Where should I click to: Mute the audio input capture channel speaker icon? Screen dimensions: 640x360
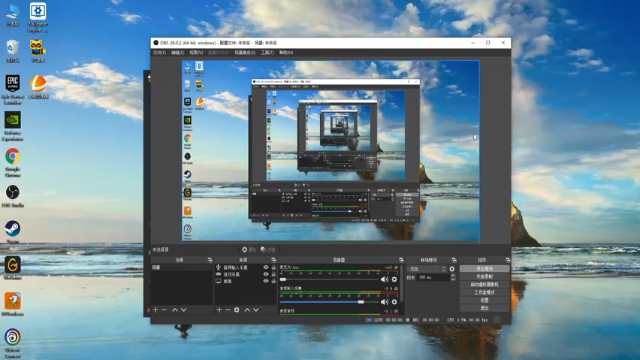point(384,302)
